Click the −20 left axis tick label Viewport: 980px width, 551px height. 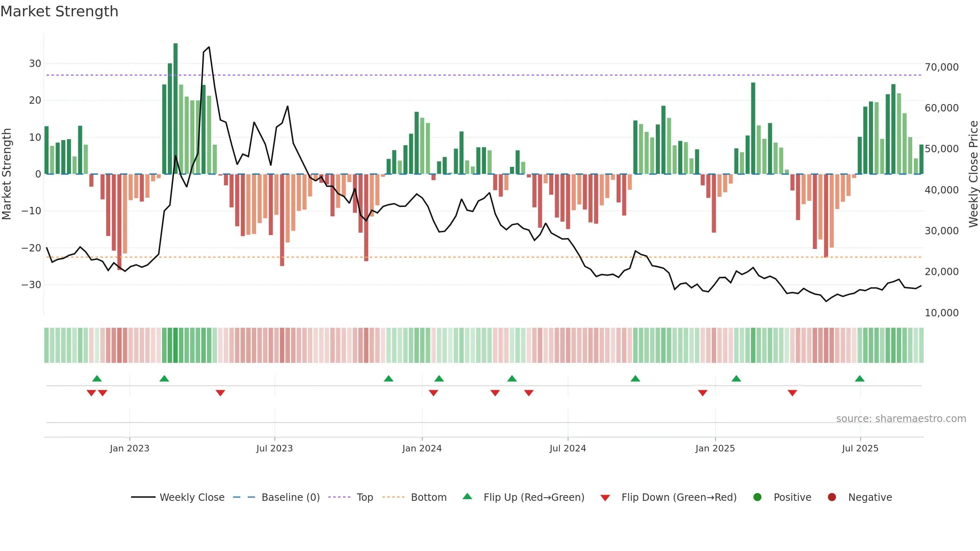coord(31,248)
